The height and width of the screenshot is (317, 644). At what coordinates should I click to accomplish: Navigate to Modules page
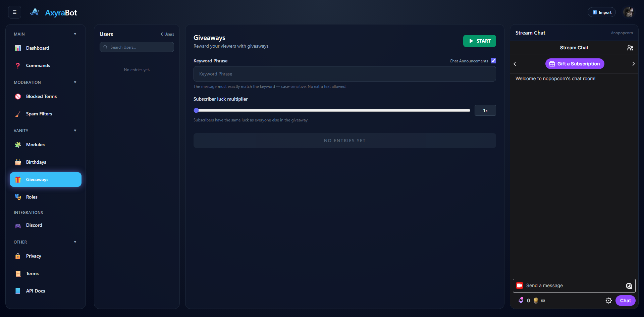coord(46,145)
